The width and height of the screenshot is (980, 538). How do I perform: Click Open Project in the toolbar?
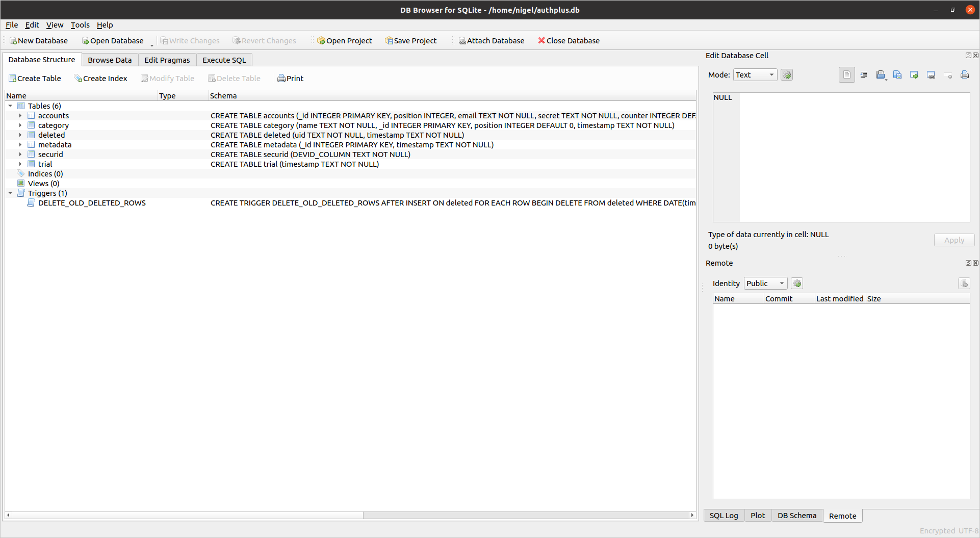[344, 41]
